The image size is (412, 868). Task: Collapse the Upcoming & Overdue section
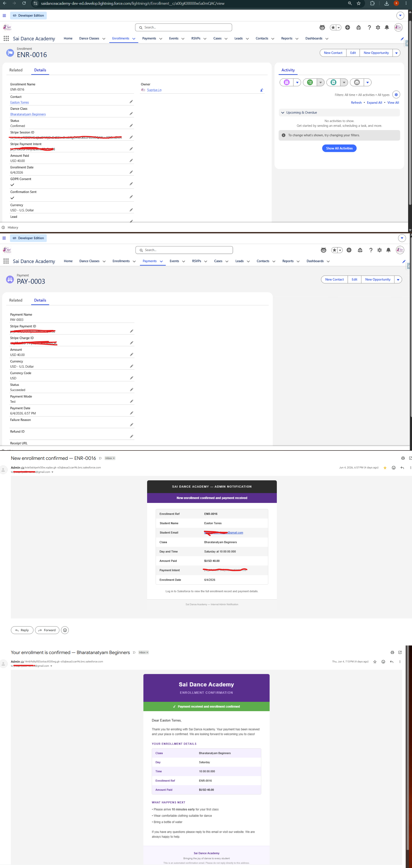[x=283, y=112]
